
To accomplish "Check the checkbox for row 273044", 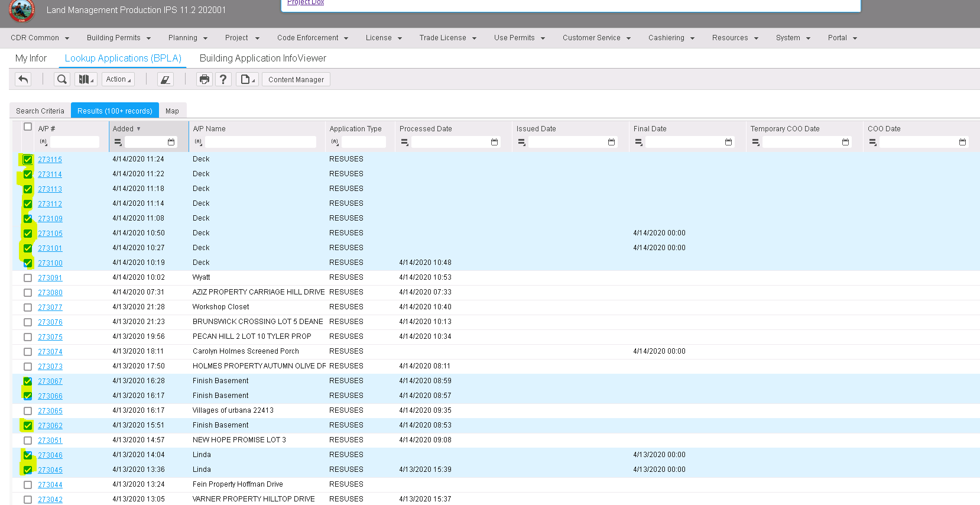I will click(x=28, y=485).
